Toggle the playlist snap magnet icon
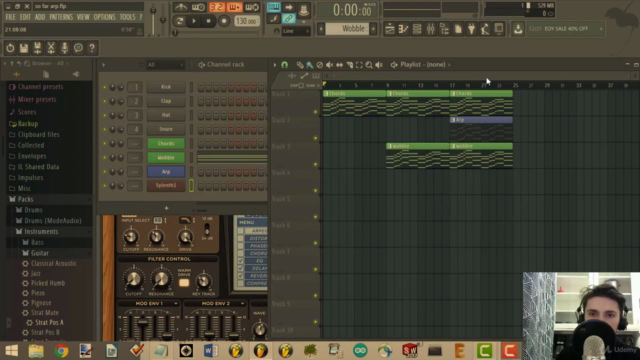This screenshot has width=640, height=360. click(284, 64)
